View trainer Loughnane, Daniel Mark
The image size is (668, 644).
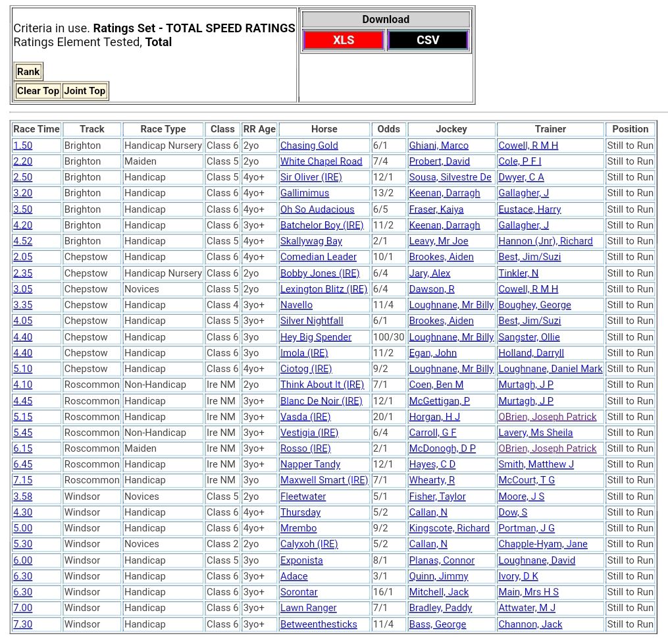(550, 369)
